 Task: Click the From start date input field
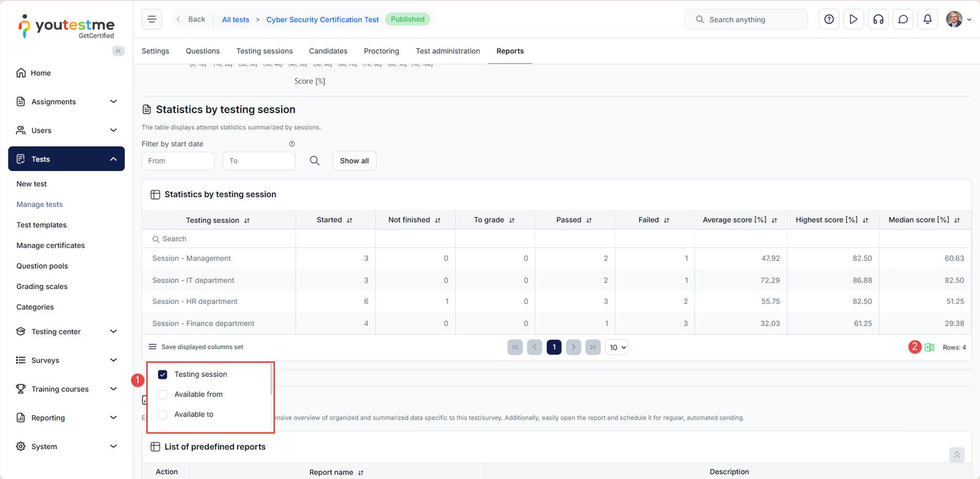178,160
